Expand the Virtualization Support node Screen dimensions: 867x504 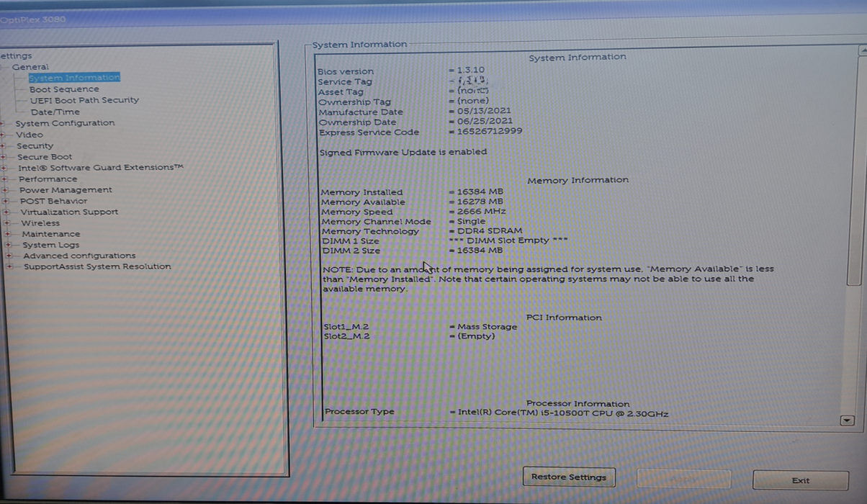tap(6, 212)
